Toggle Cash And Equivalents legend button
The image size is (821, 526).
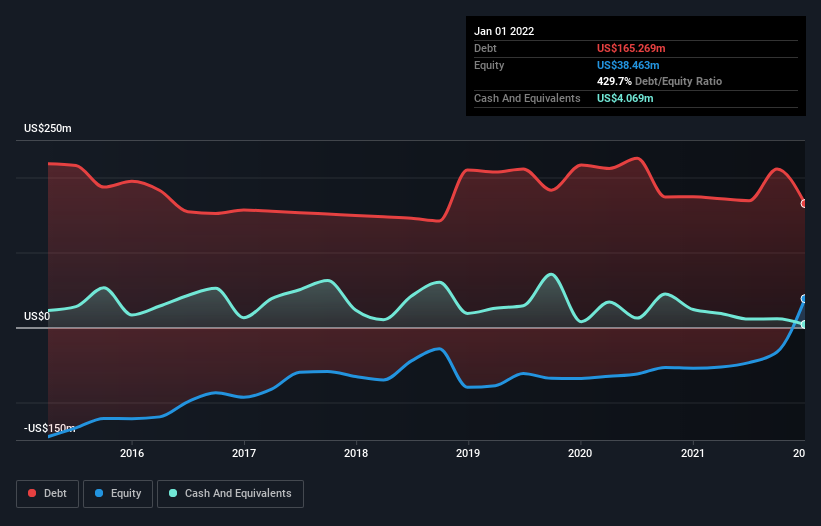(230, 494)
